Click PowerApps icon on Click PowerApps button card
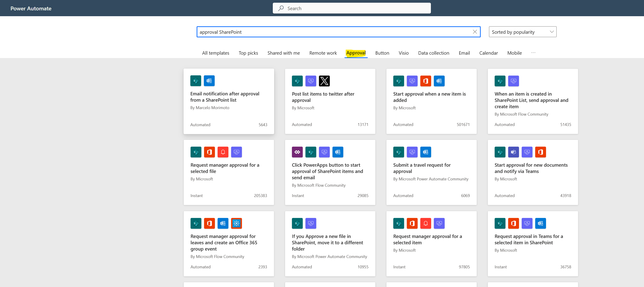644x287 pixels. pos(297,152)
